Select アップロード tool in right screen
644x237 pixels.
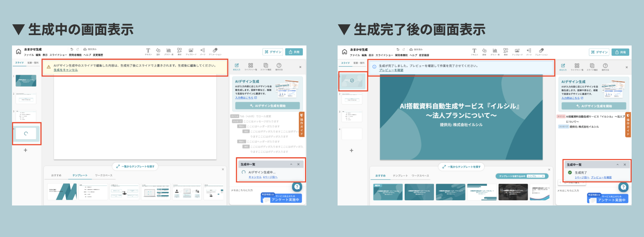[517, 52]
